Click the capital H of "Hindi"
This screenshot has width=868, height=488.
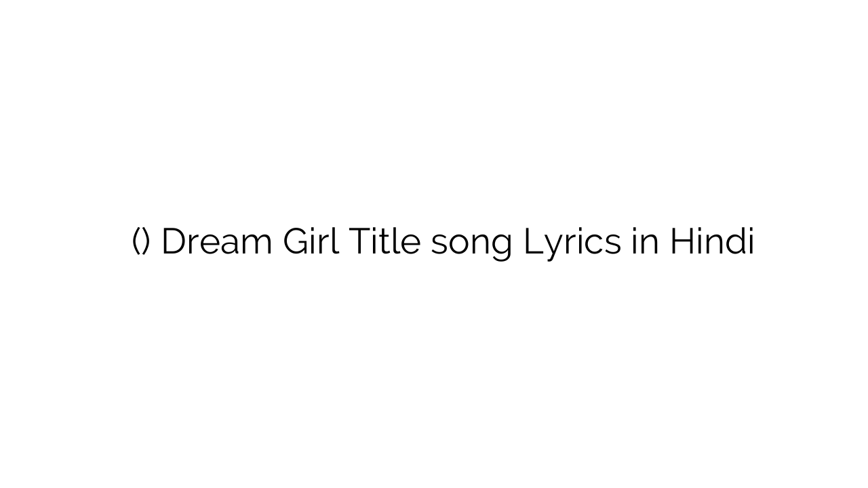[682, 241]
